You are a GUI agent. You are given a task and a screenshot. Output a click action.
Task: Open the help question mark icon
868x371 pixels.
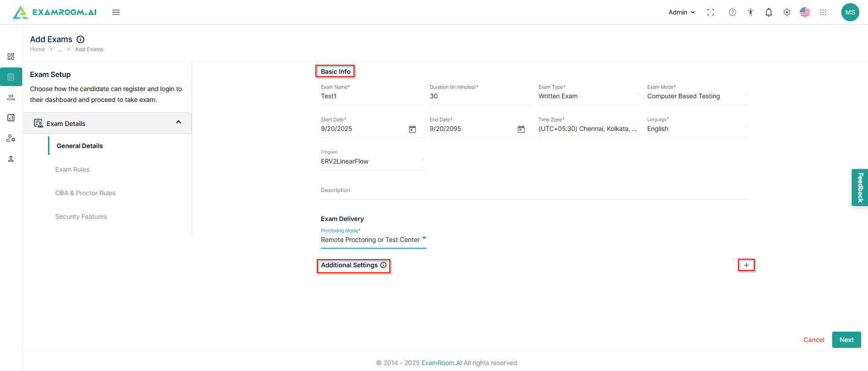pyautogui.click(x=732, y=12)
